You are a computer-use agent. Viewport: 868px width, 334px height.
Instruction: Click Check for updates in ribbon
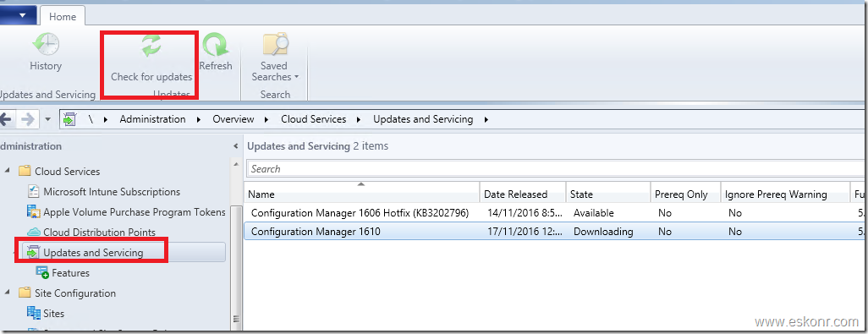151,57
